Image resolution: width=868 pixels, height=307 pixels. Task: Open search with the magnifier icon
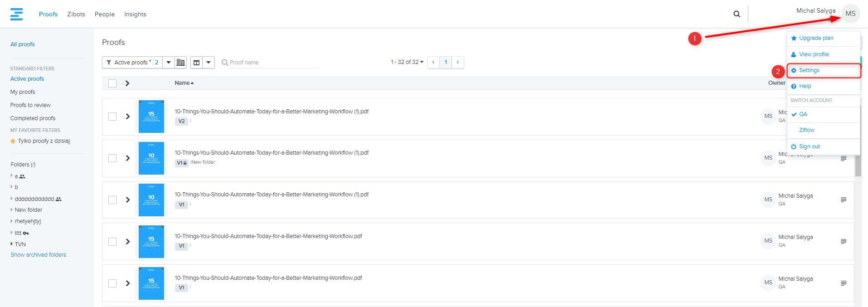(x=737, y=14)
